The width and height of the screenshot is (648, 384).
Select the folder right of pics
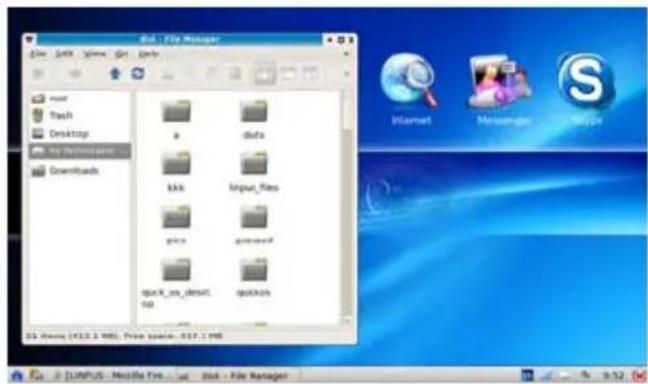[254, 224]
